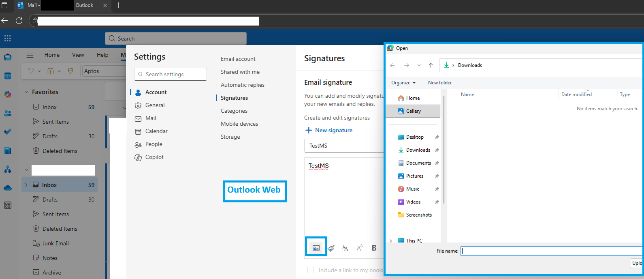
Task: Click the ribbon format painter icon
Action: pyautogui.click(x=70, y=71)
